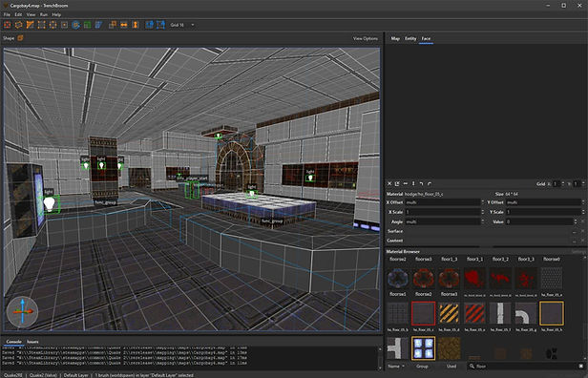Click the X Scale input field

[442, 212]
